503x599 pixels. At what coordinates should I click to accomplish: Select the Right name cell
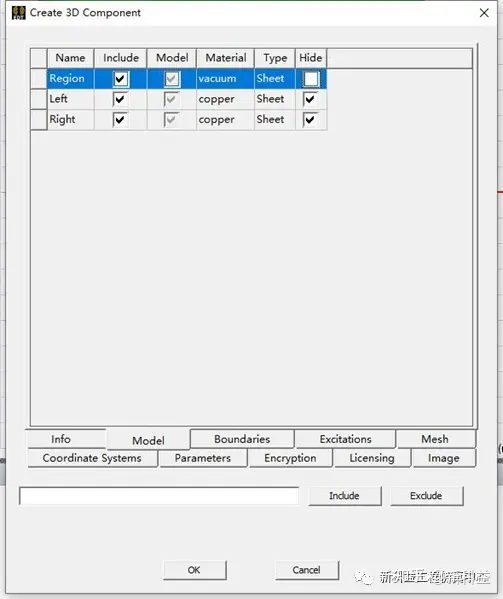click(70, 120)
